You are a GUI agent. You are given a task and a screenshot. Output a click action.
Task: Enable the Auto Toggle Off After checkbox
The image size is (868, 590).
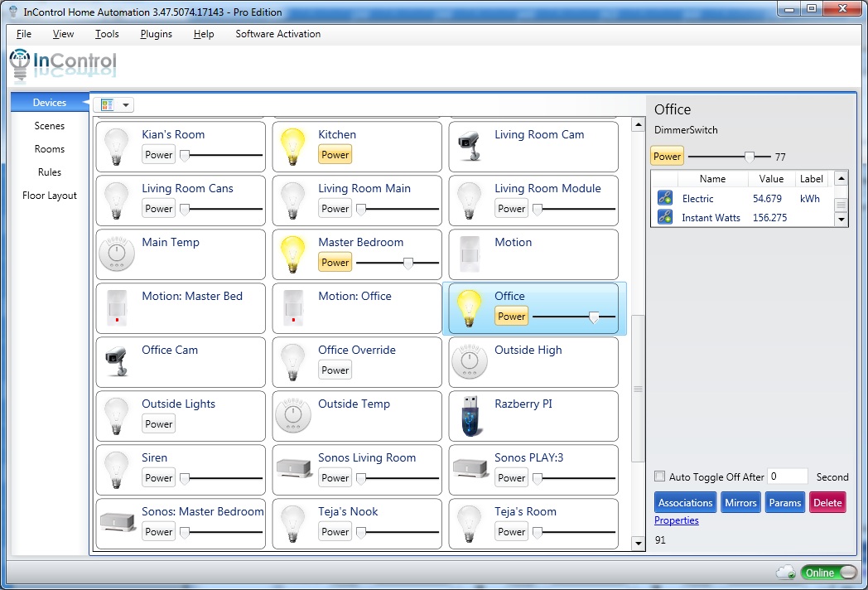point(660,476)
